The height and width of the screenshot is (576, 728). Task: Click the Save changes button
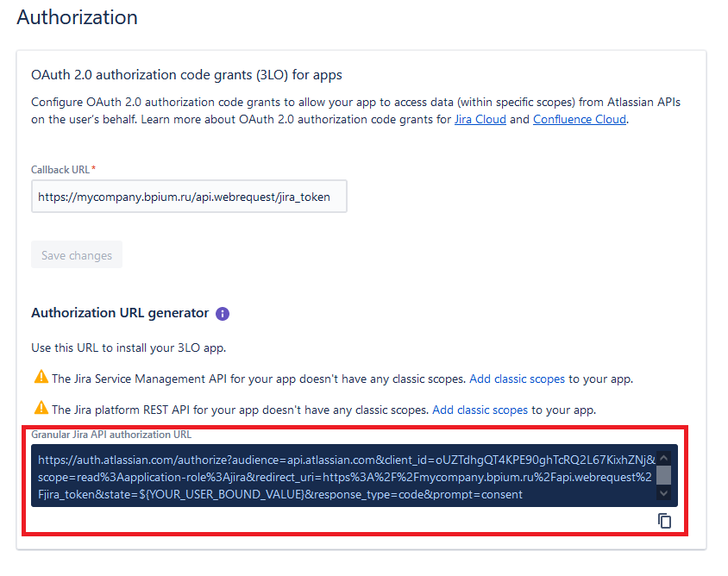pos(77,255)
